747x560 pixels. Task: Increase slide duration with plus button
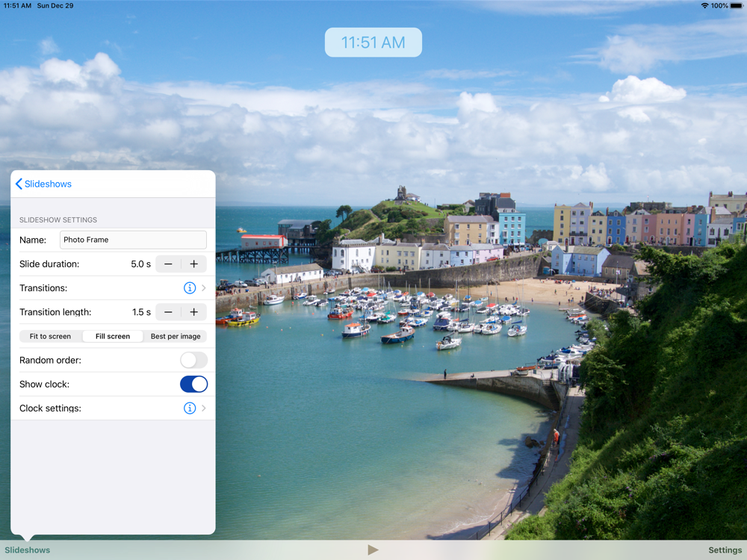pos(193,264)
